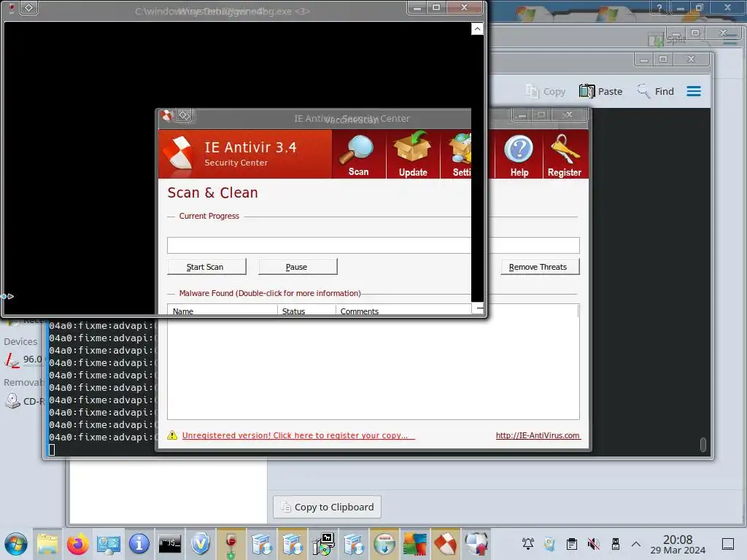Click the Pause button
747x560 pixels.
coord(298,267)
